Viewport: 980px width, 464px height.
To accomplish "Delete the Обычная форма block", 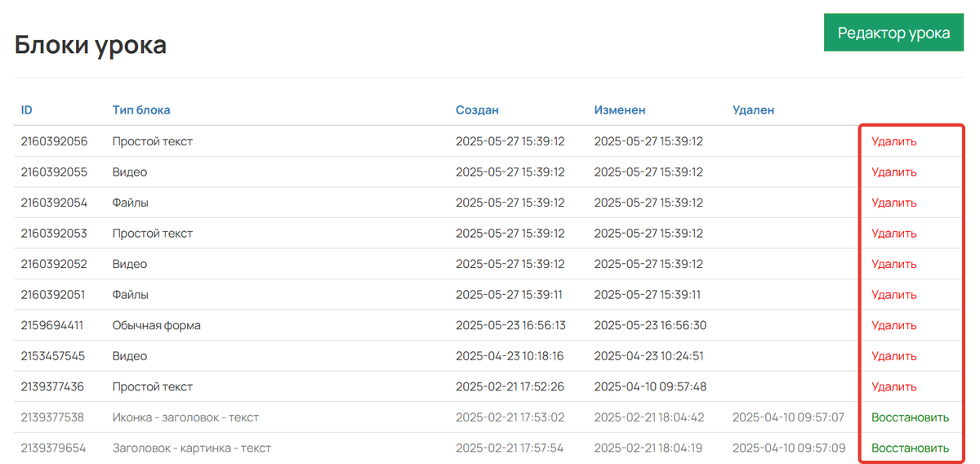I will 893,325.
